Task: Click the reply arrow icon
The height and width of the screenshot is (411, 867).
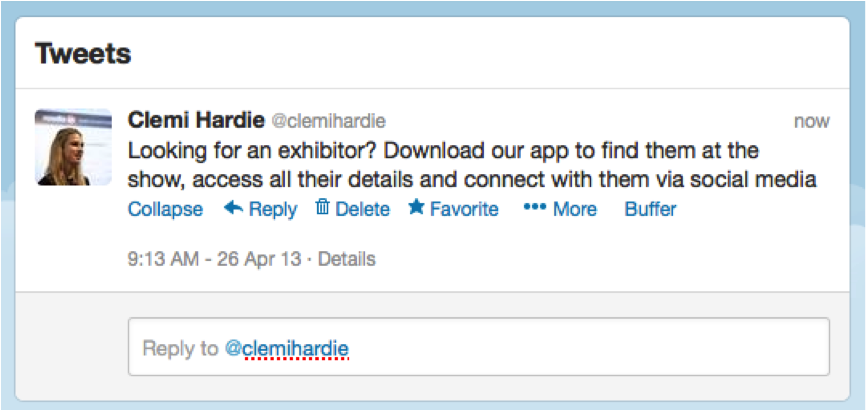Action: [x=233, y=209]
